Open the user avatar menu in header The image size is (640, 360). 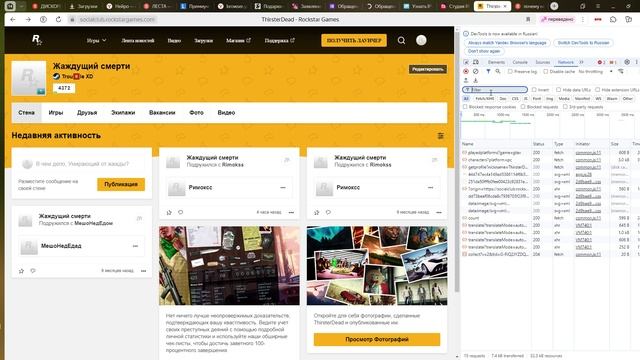[x=421, y=40]
